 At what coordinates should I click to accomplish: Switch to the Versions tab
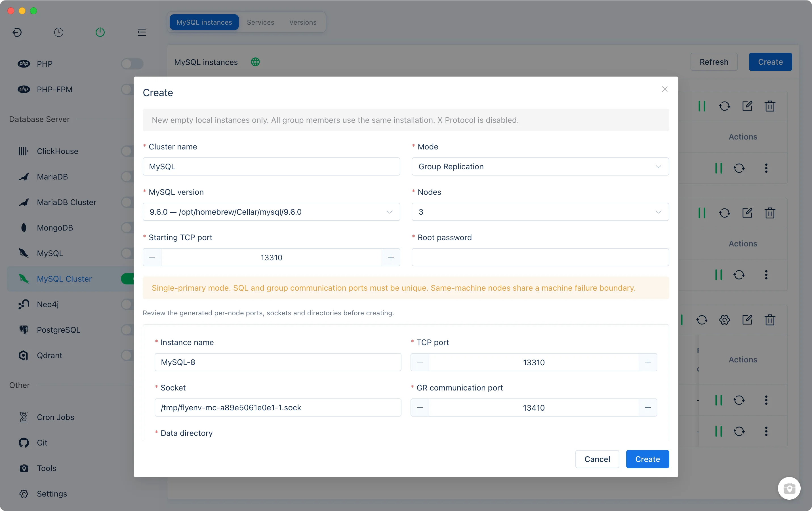[x=302, y=22]
